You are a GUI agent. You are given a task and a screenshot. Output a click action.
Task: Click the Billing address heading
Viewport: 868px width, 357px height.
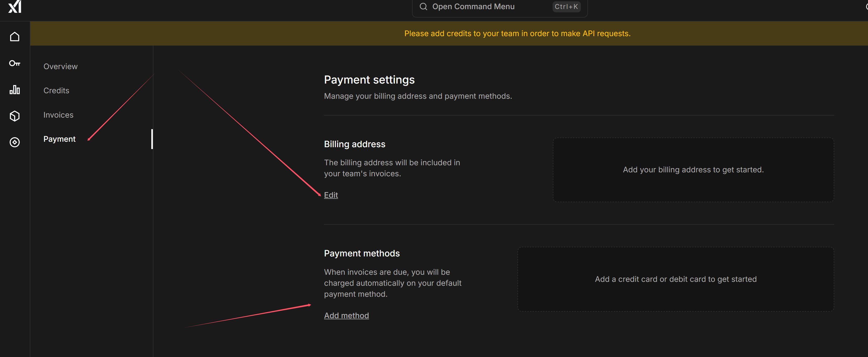[x=354, y=144]
